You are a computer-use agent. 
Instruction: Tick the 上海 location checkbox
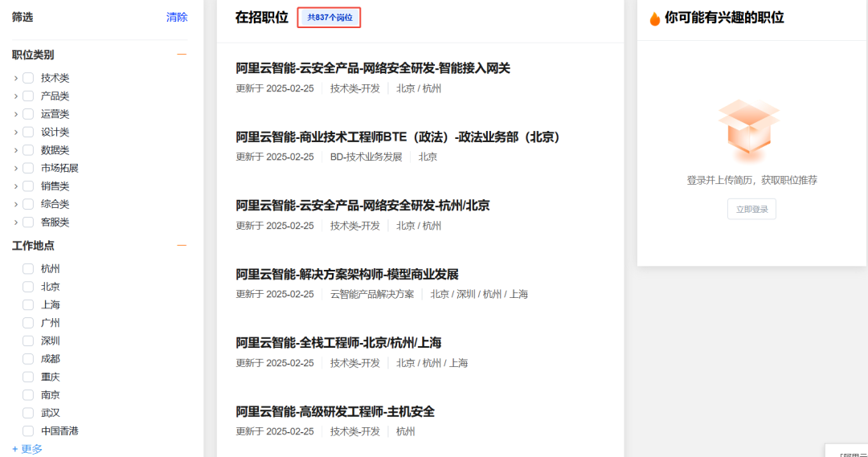(x=28, y=305)
